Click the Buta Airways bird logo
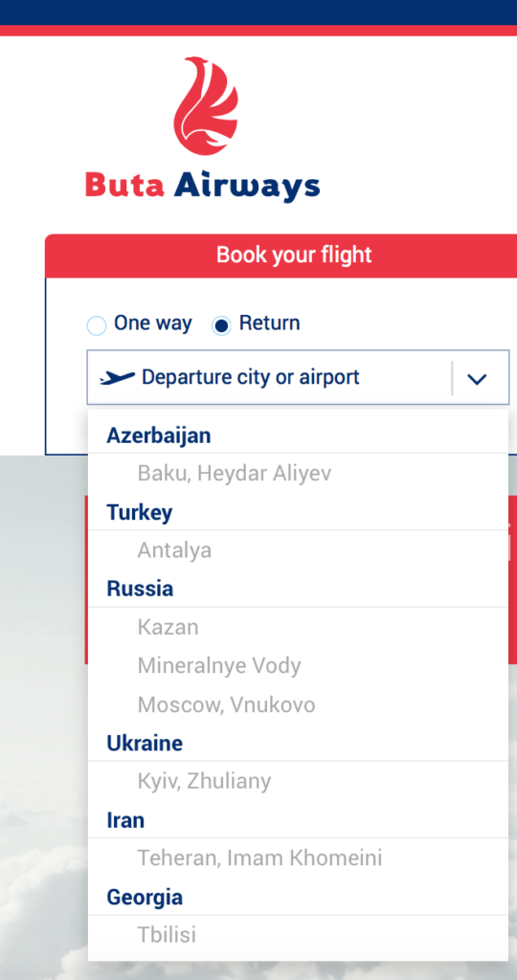 click(x=206, y=105)
